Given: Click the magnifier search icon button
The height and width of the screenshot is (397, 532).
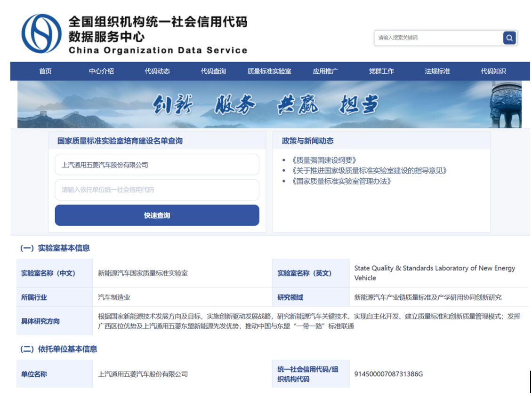Looking at the screenshot, I should [509, 38].
